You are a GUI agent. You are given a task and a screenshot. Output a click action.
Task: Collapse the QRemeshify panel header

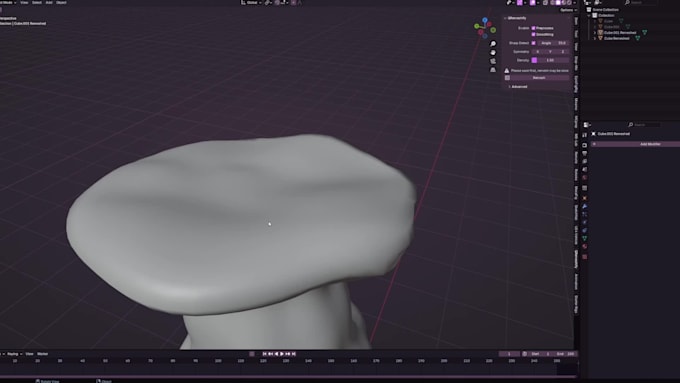click(517, 18)
